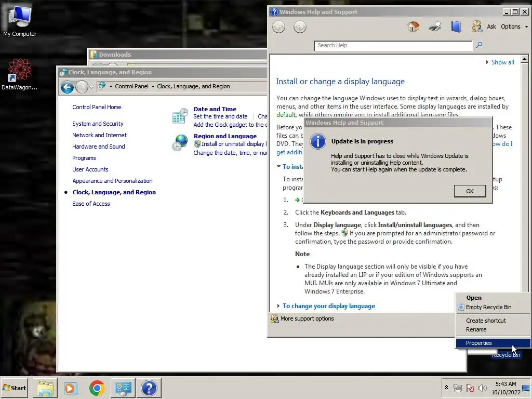Click Change the date, time, or number link
The width and height of the screenshot is (532, 399).
click(x=230, y=153)
